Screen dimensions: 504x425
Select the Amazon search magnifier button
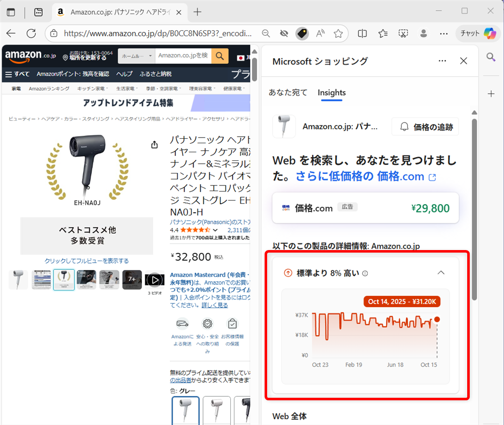coord(220,56)
